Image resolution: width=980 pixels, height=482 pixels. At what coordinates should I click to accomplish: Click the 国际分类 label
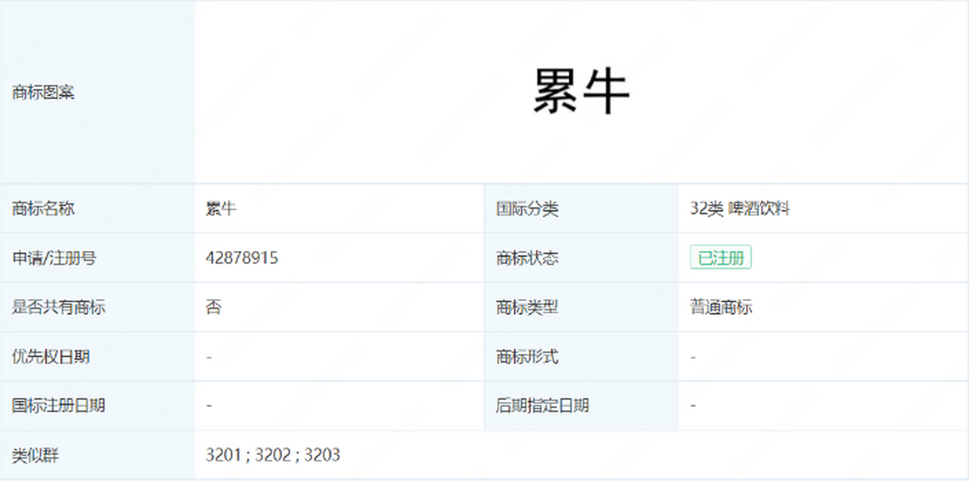(527, 208)
